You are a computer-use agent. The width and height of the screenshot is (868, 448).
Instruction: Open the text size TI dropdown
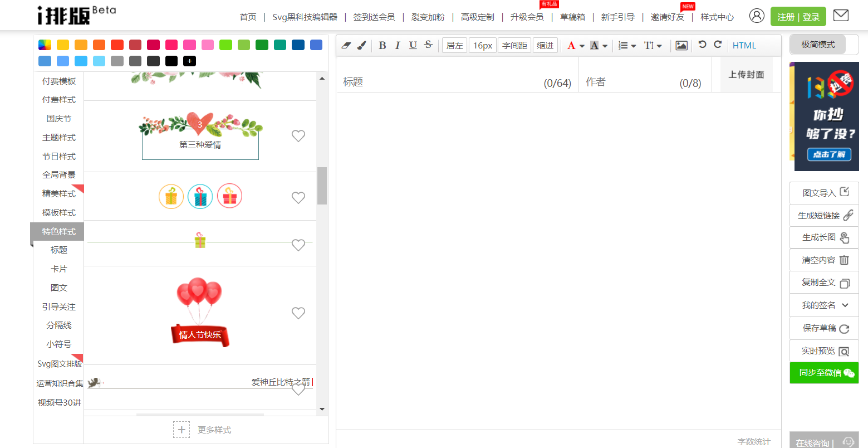[x=653, y=46]
